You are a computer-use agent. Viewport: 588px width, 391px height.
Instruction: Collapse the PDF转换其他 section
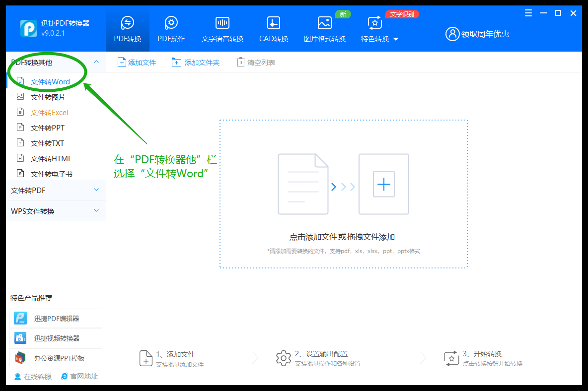coord(56,62)
